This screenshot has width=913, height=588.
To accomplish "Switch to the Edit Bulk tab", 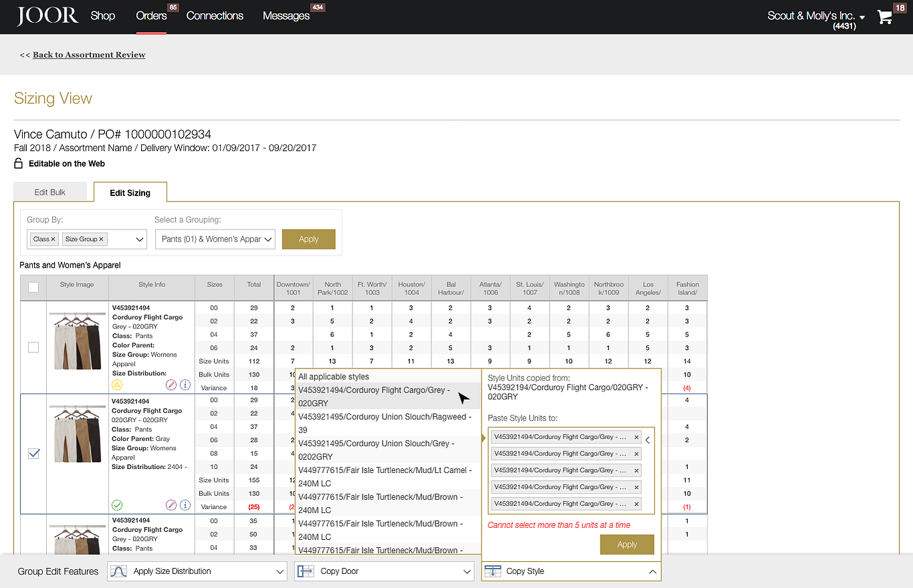I will point(50,192).
